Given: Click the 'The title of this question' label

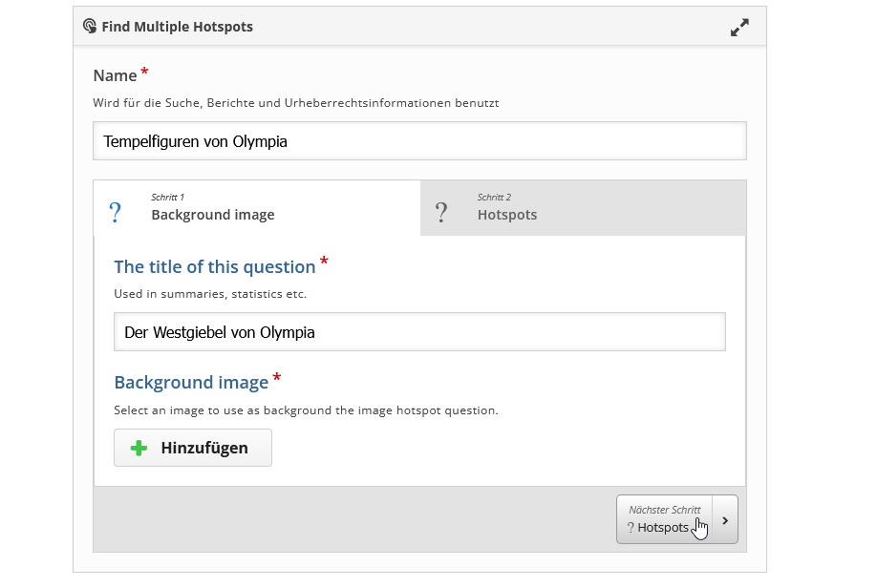Looking at the screenshot, I should coord(214,267).
